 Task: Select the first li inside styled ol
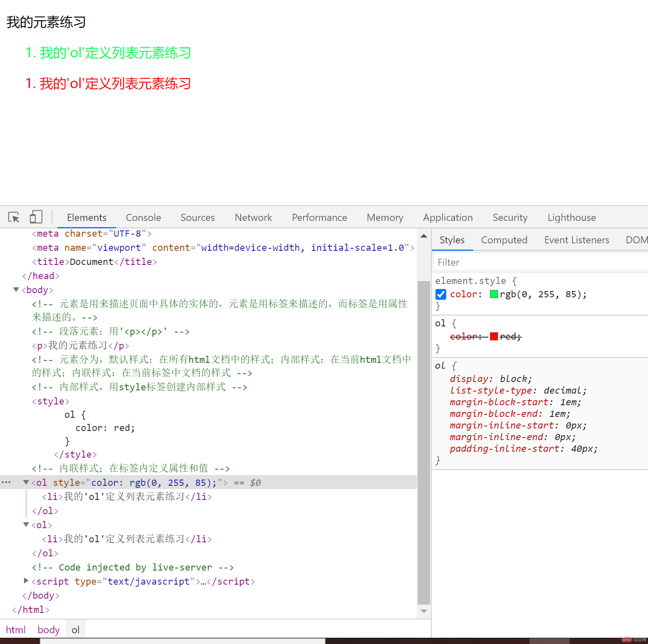(x=127, y=497)
